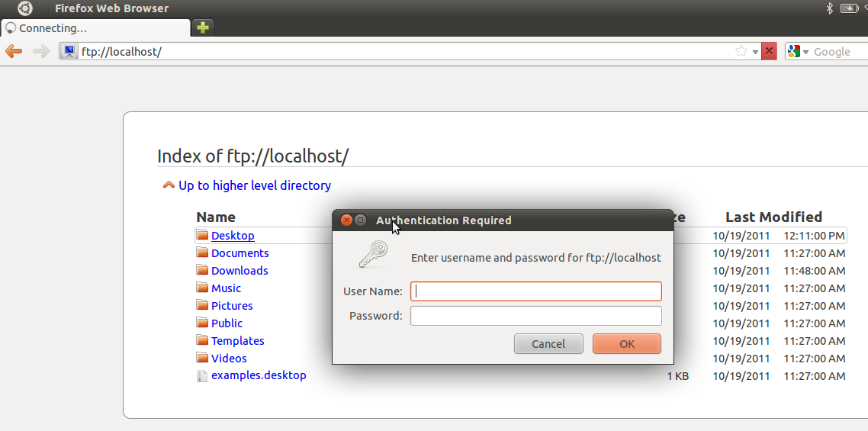Click the Ubuntu logo in the top panel
868x431 pixels.
coord(25,8)
